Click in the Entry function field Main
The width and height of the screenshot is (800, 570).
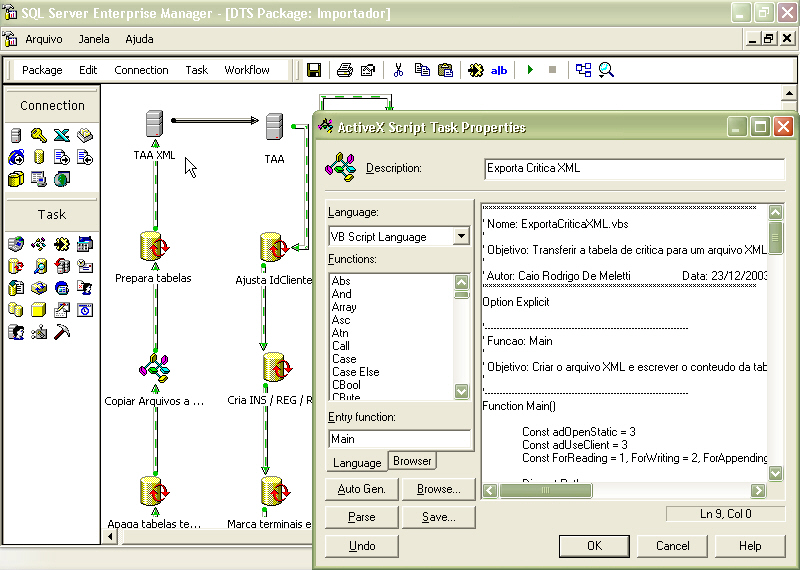coord(399,439)
